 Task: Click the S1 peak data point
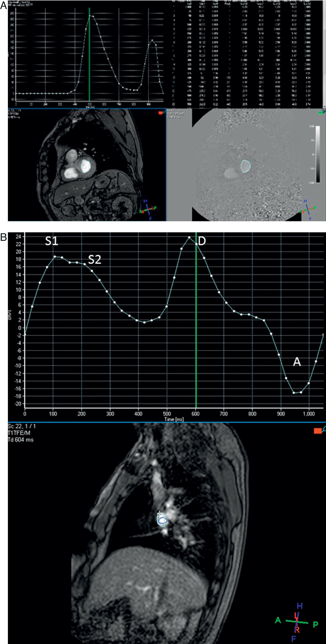55,256
